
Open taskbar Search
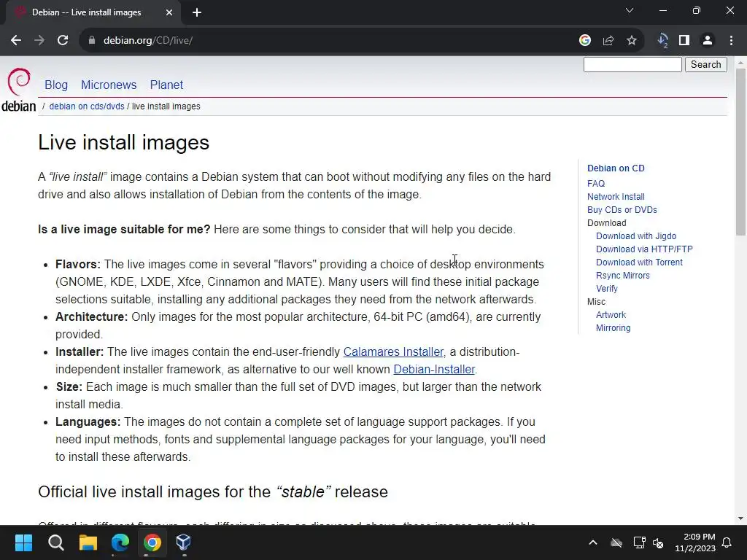tap(55, 542)
